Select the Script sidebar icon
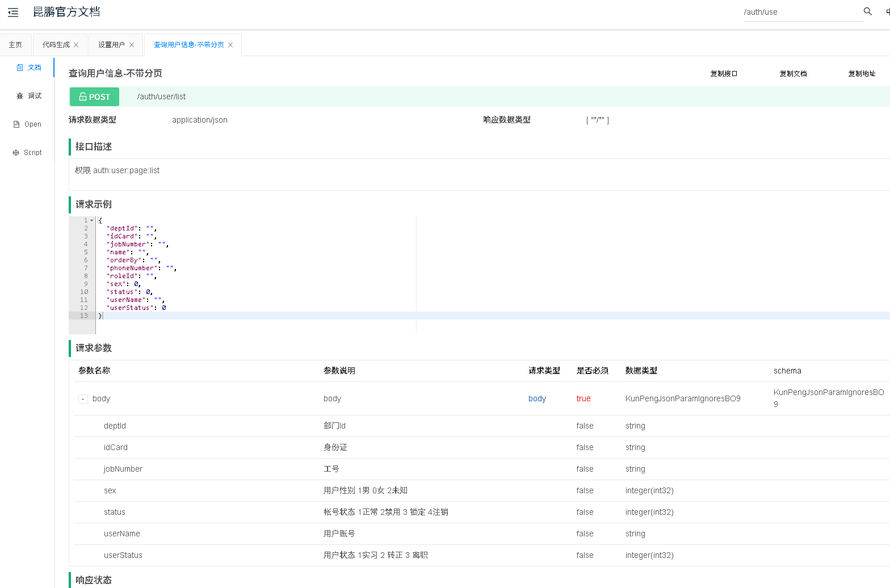The height and width of the screenshot is (588, 890). [16, 153]
